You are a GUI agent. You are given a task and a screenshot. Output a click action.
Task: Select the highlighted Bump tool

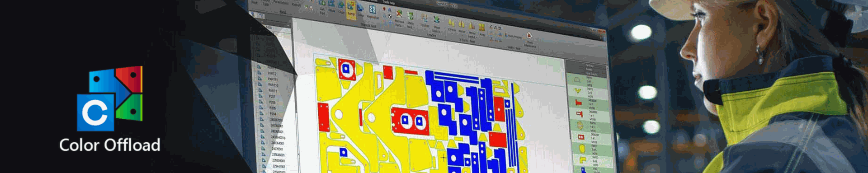[351, 9]
